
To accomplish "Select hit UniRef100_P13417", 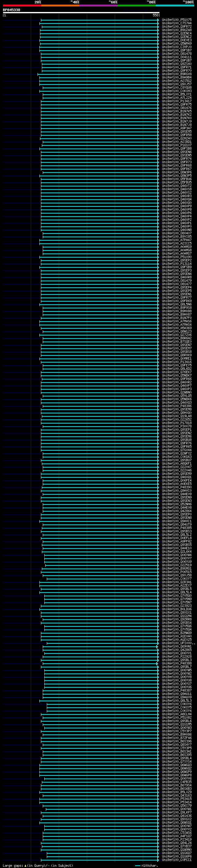I will click(x=177, y=101).
